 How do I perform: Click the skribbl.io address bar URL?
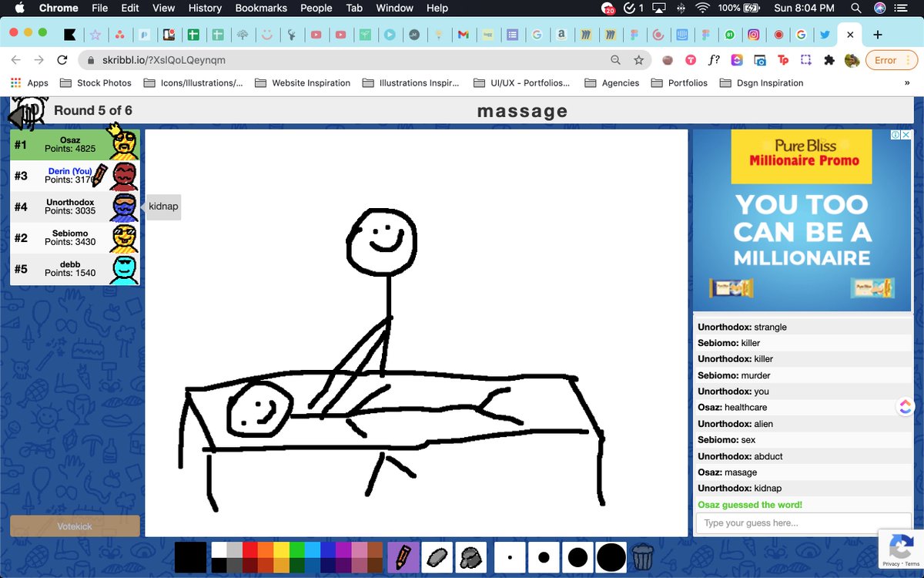click(163, 60)
